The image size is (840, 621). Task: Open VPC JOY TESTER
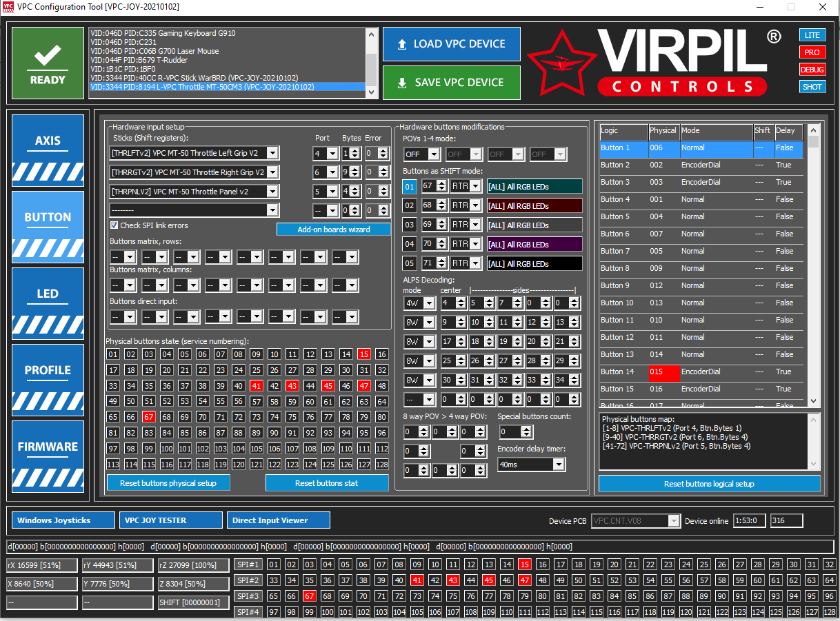[170, 520]
